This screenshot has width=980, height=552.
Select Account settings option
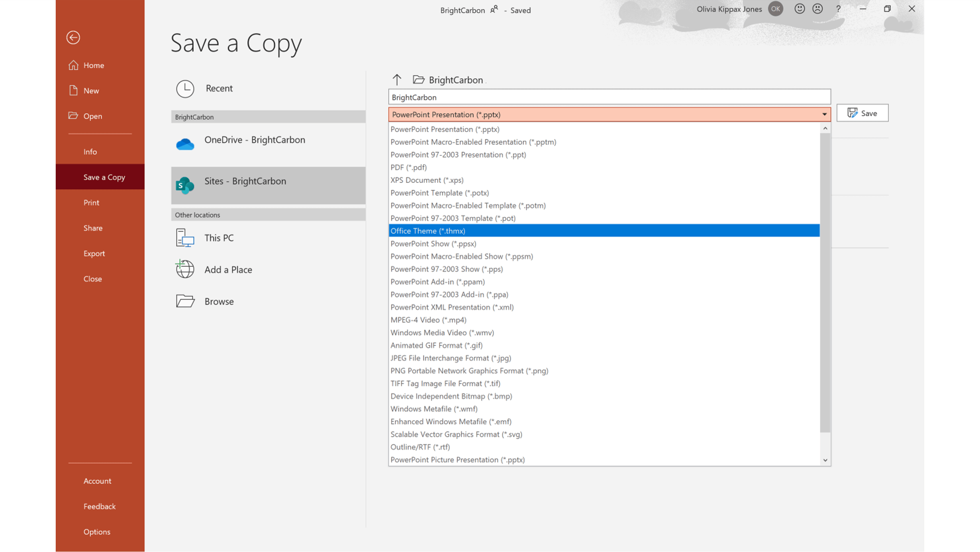pos(98,481)
